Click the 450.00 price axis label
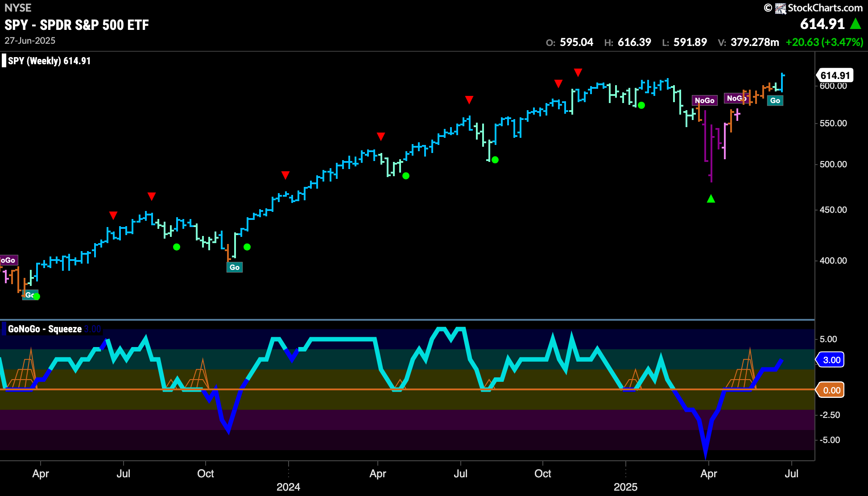 [x=833, y=210]
